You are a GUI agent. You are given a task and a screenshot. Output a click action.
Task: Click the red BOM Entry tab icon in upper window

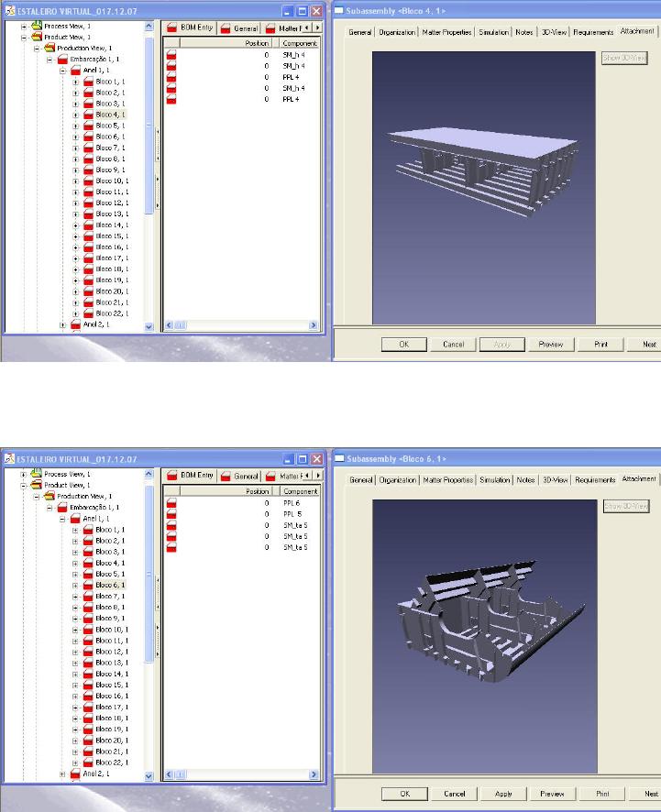(x=171, y=28)
